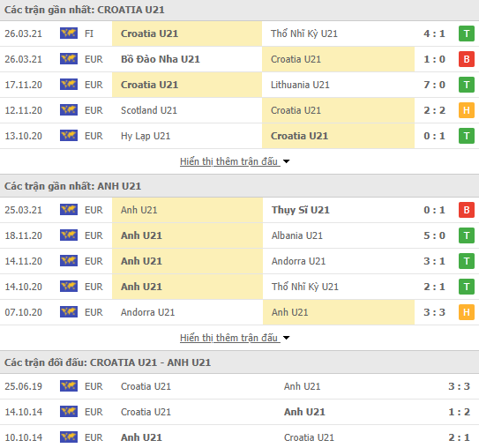This screenshot has height=448, width=479.
Task: Select the 7 : 0 score of Croatia vs Lithuania
Action: (434, 85)
